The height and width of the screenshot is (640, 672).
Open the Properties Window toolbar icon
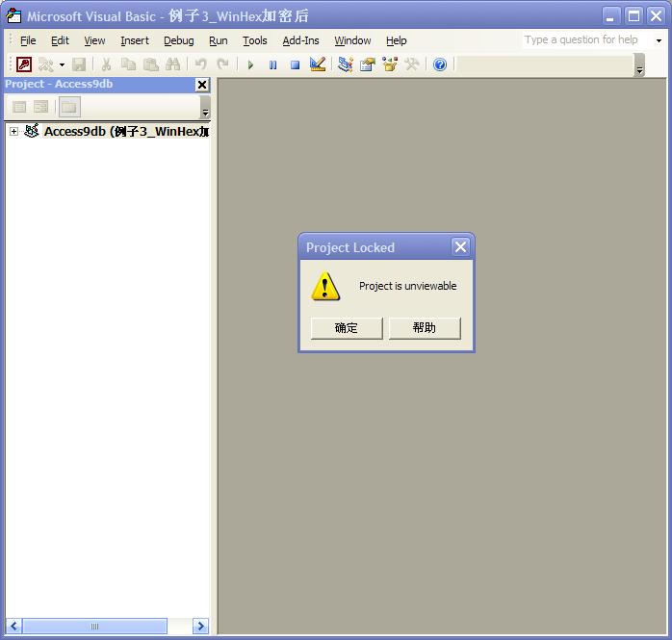[x=368, y=64]
